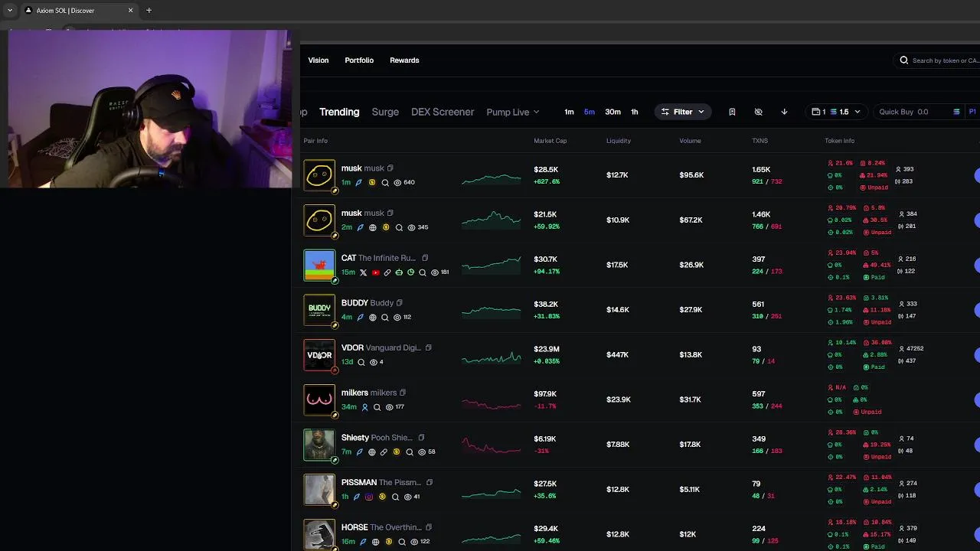
Task: Switch to the Trending tab
Action: (339, 112)
